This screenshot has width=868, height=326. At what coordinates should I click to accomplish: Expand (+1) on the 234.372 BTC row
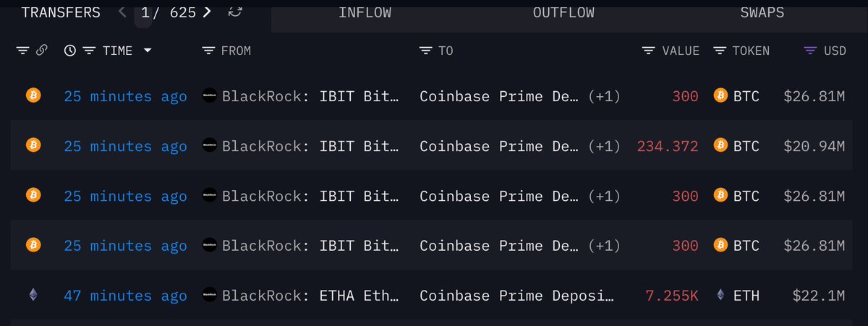pos(604,147)
